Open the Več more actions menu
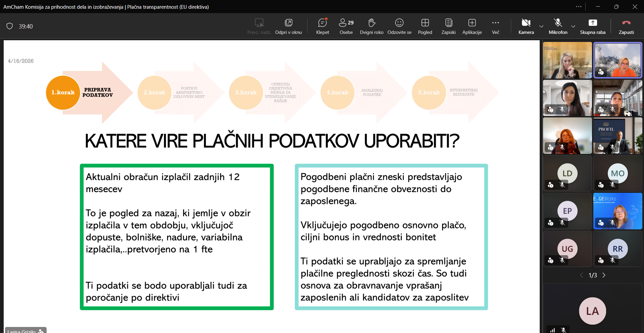 click(x=495, y=26)
